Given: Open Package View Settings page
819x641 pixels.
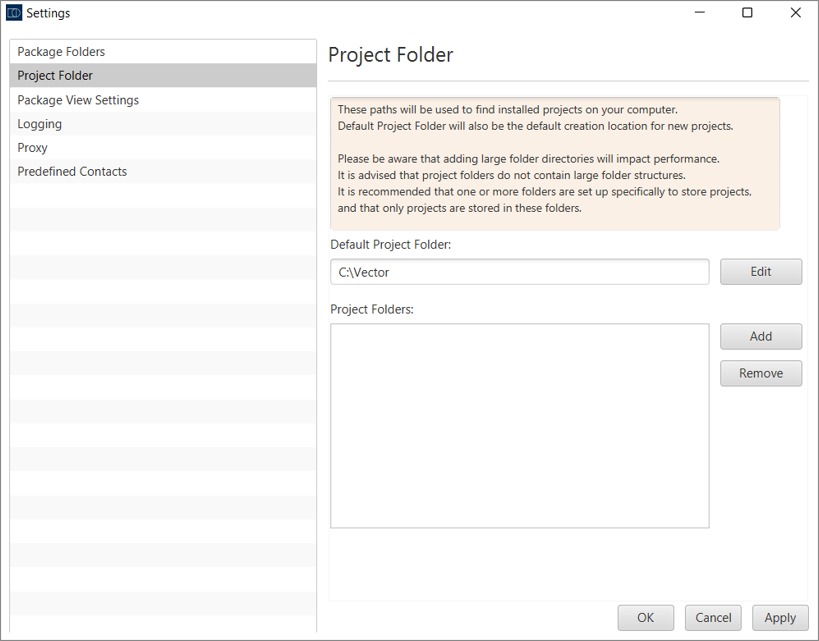Looking at the screenshot, I should point(163,100).
